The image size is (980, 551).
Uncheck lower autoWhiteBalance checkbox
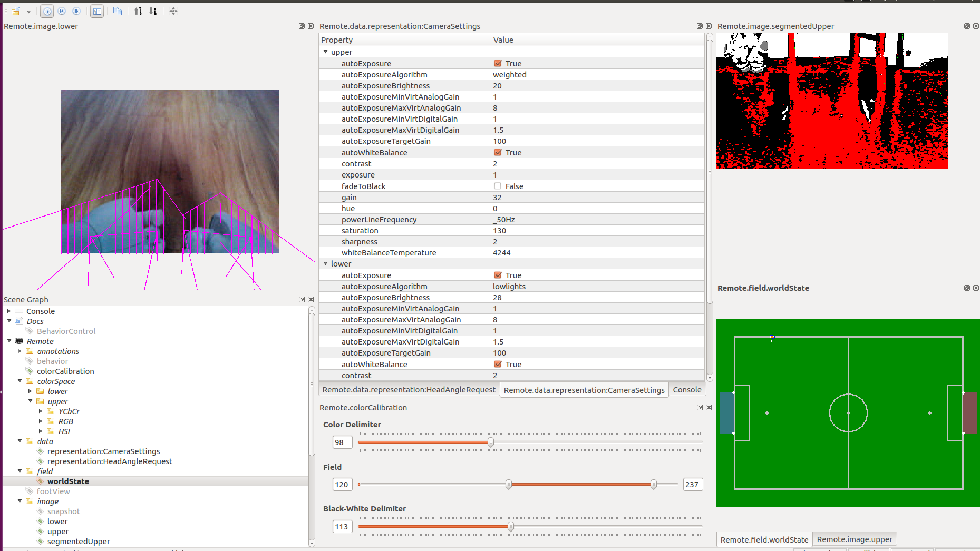(498, 365)
